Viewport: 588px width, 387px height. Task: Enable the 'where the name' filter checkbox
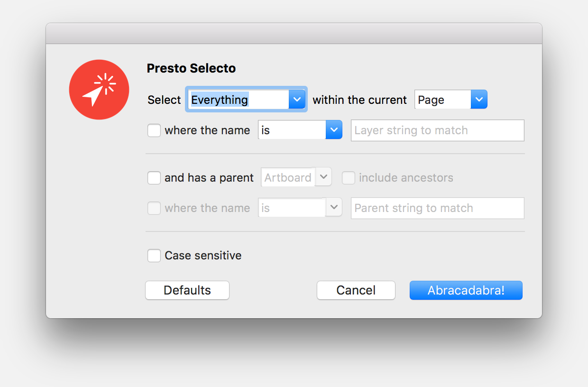pos(154,130)
